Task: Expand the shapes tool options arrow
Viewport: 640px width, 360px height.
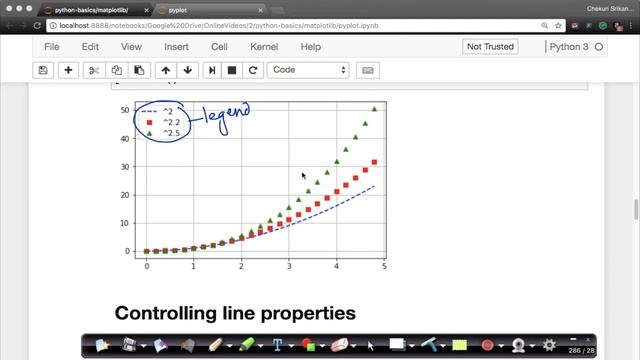Action: coord(322,346)
